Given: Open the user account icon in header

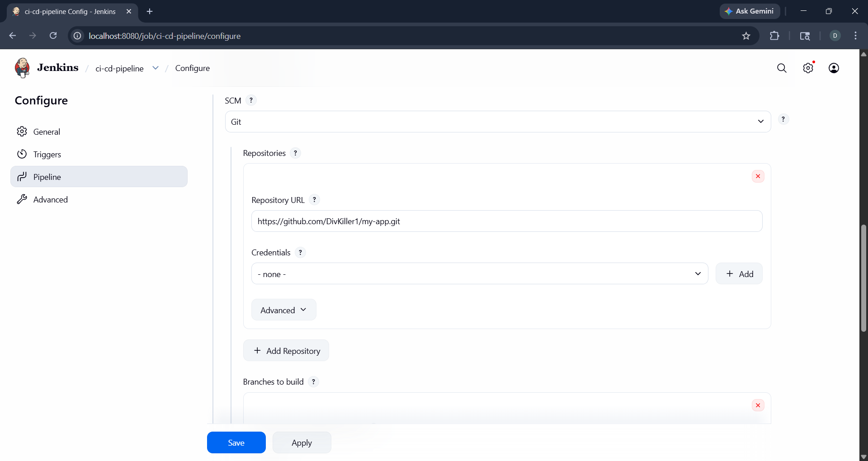Looking at the screenshot, I should (834, 68).
